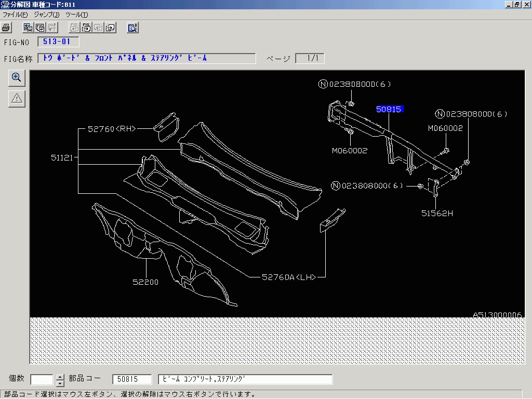Viewport: 532px width, 399px height.
Task: Select the screen transfer toolbar icon
Action: pos(27,27)
